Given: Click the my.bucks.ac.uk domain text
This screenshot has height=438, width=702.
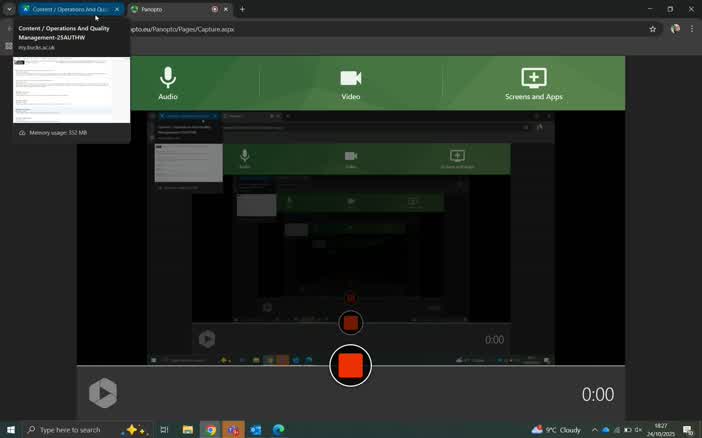Looking at the screenshot, I should point(36,47).
